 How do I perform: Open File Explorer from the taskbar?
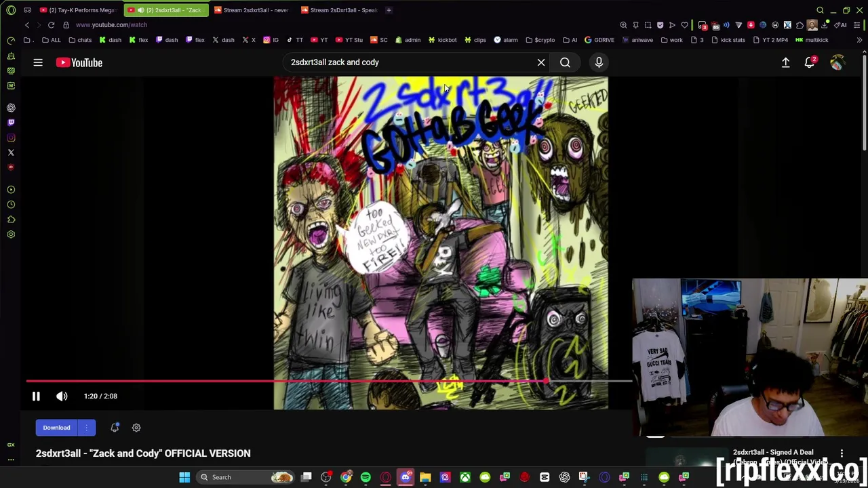[425, 477]
